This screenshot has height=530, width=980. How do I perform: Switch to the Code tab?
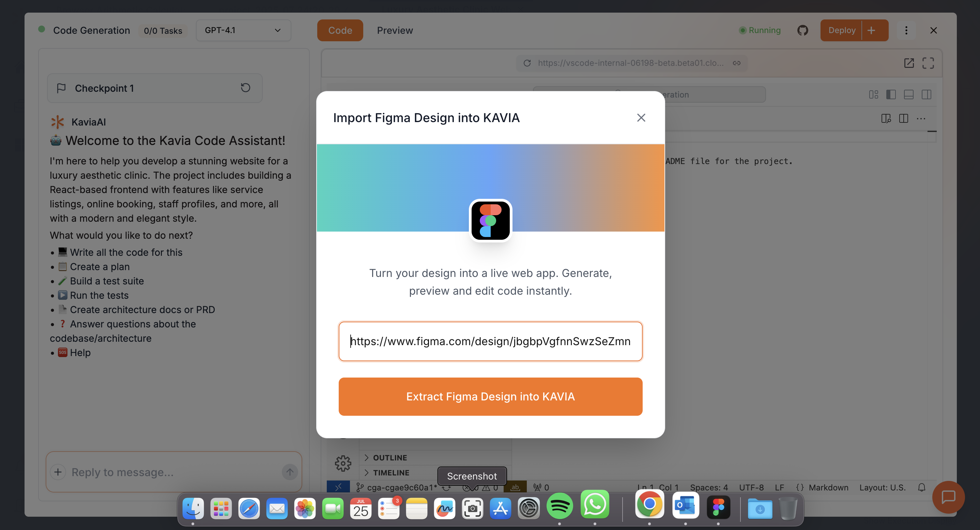340,30
